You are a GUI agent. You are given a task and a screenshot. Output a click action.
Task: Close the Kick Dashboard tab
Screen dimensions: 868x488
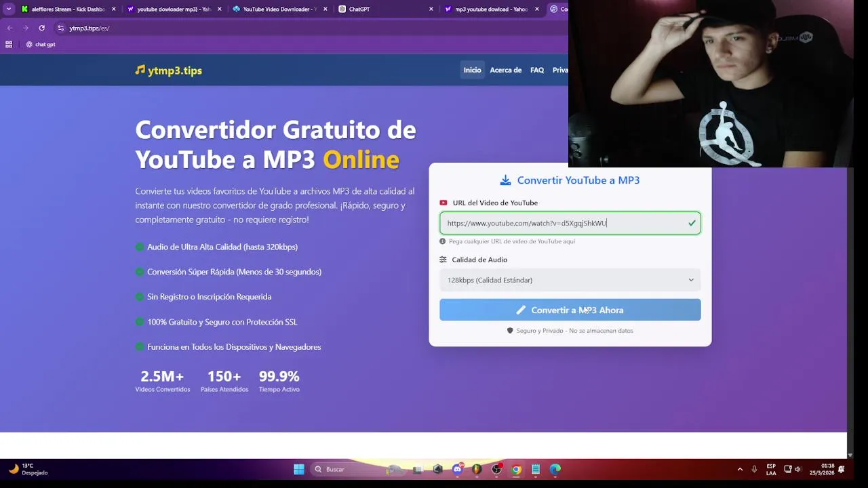click(x=113, y=9)
